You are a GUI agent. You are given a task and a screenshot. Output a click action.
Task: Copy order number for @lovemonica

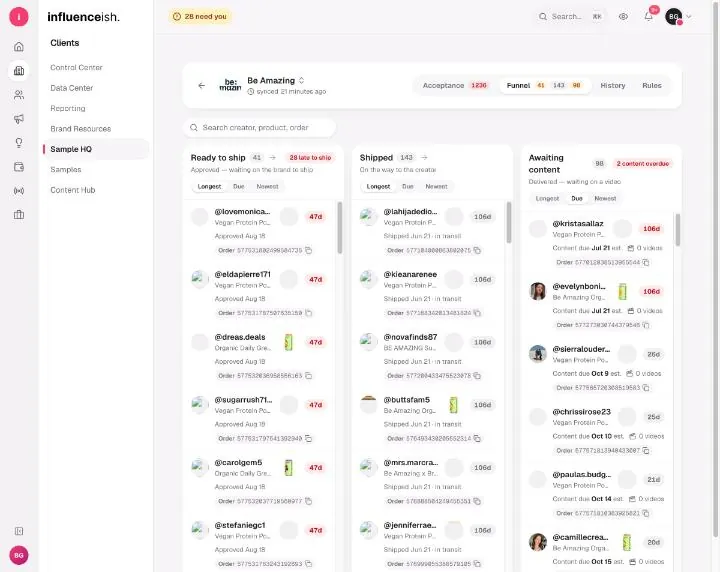coord(309,250)
